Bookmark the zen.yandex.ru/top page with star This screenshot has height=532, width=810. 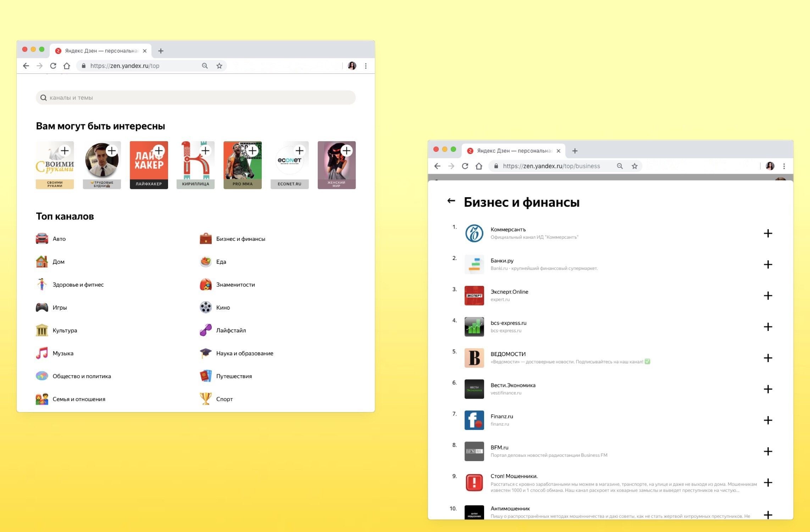click(219, 66)
